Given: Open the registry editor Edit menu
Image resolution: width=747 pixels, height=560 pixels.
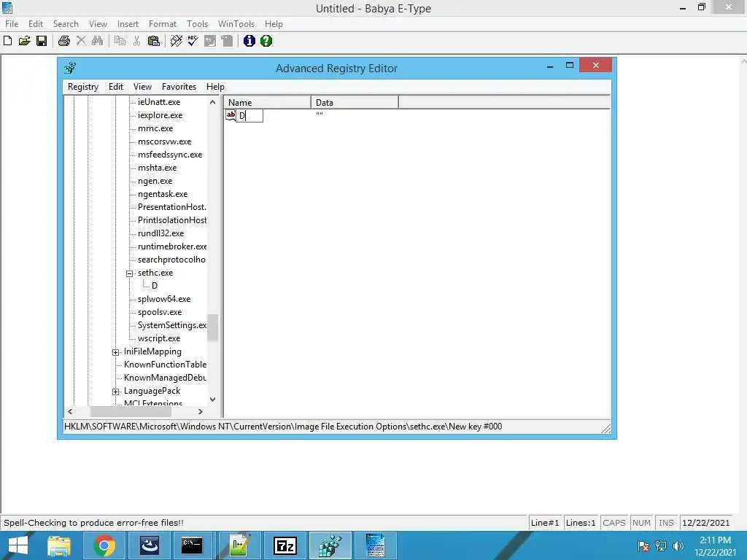Looking at the screenshot, I should (116, 87).
